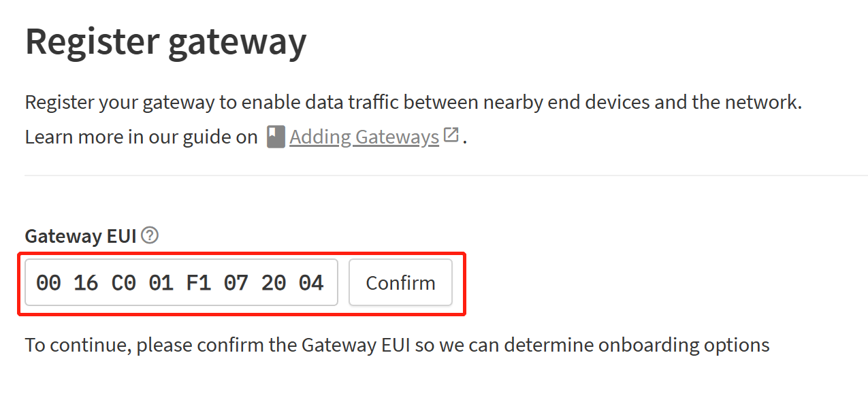The height and width of the screenshot is (404, 868).
Task: Open the Adding Gateways guide link
Action: (364, 137)
